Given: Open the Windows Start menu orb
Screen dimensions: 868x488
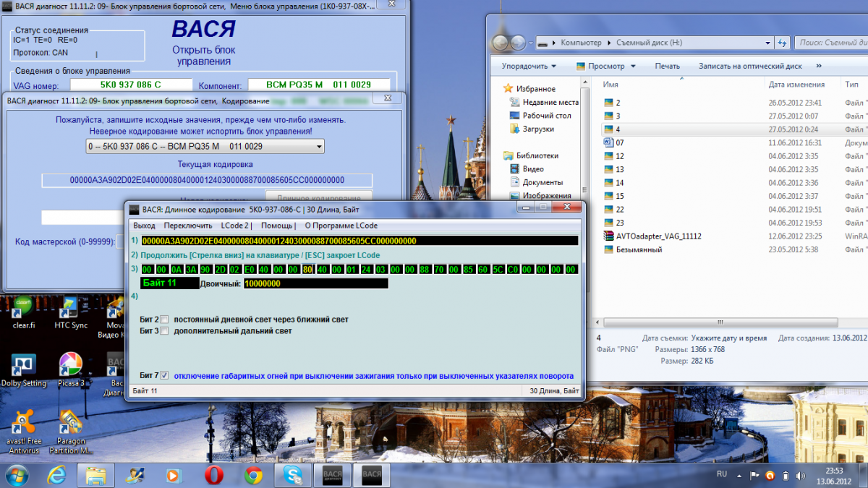Looking at the screenshot, I should (17, 475).
